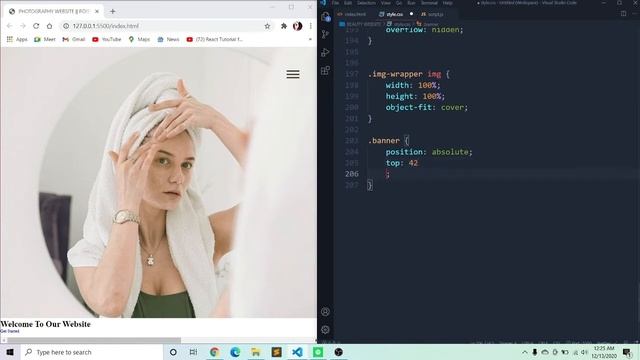Image resolution: width=640 pixels, height=360 pixels.
Task: Click the 'Welcome To Our Website' heading
Action: pyautogui.click(x=45, y=324)
